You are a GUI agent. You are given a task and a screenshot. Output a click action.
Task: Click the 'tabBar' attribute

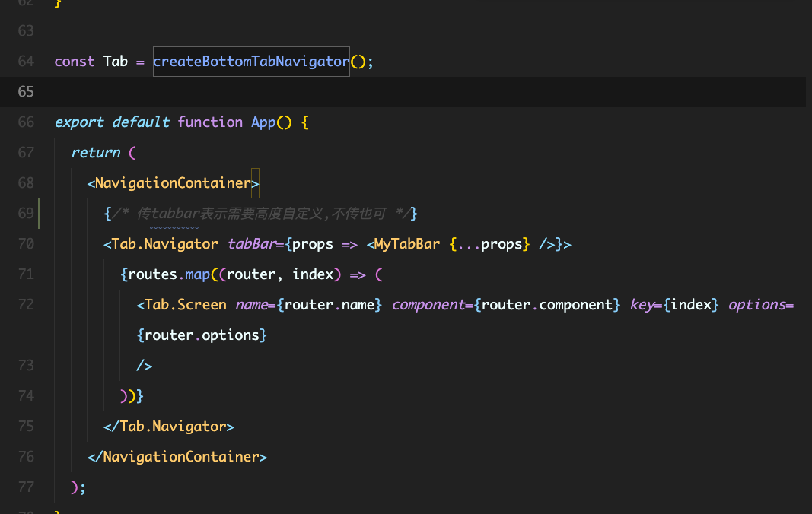tap(252, 244)
